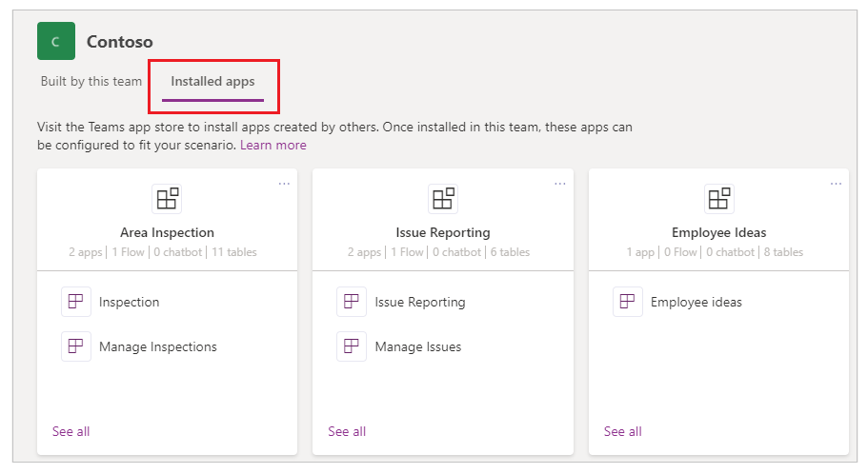This screenshot has height=474, width=868.
Task: Click the Issue Reporting app icon in list
Action: 352,302
